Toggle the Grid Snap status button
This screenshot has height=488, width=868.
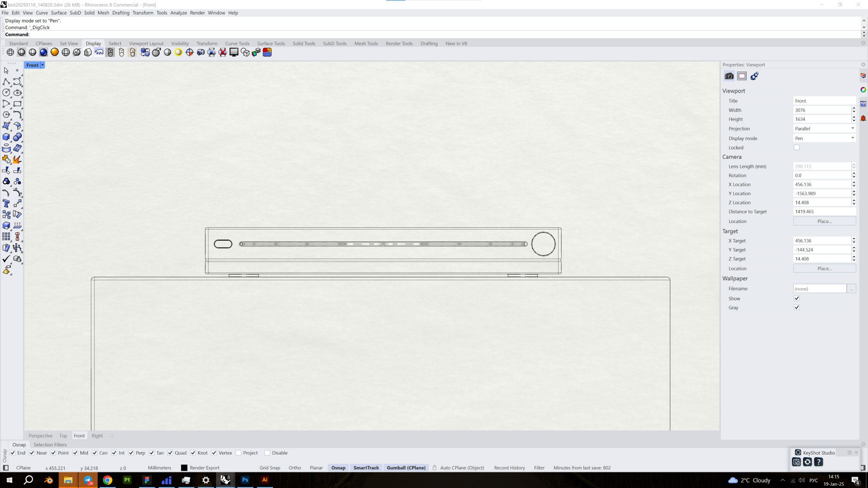[270, 468]
